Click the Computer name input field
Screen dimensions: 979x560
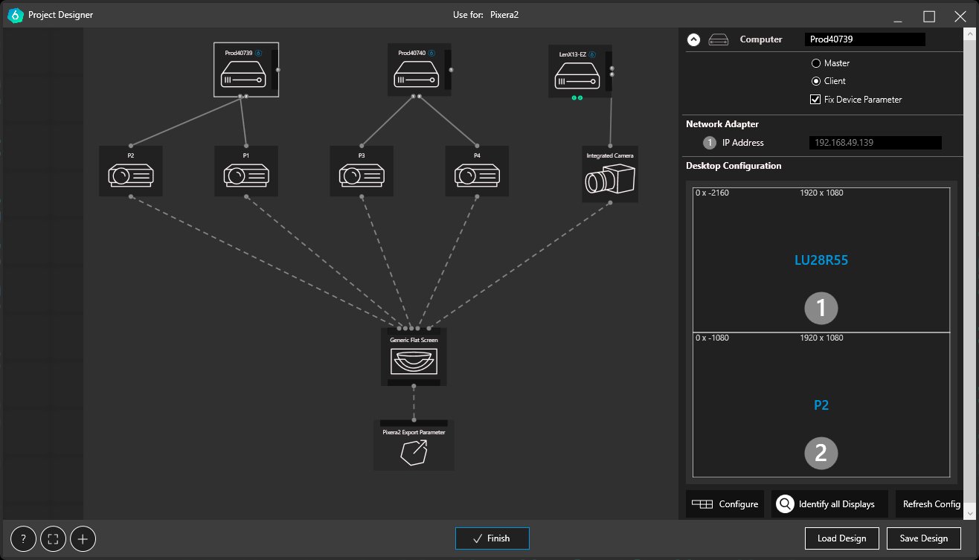864,39
